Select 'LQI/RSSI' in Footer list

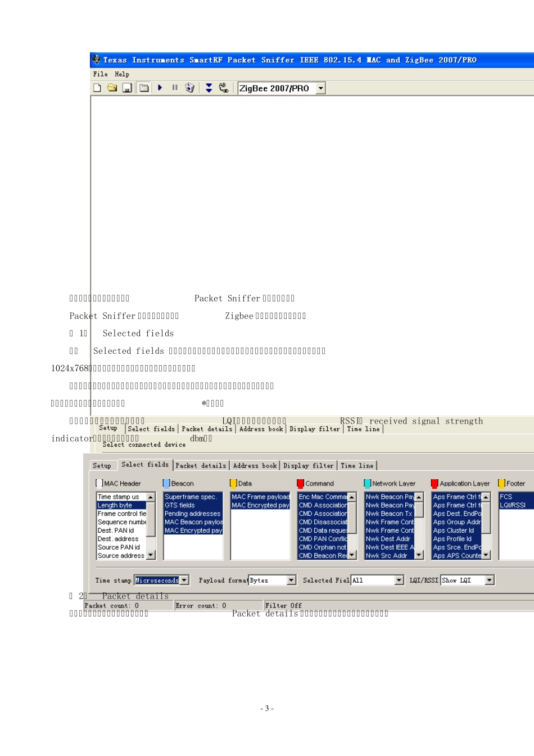pyautogui.click(x=516, y=505)
